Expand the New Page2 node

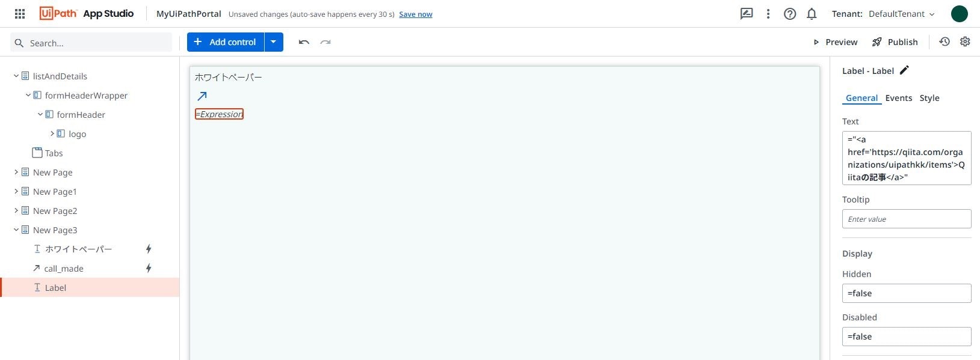tap(16, 211)
